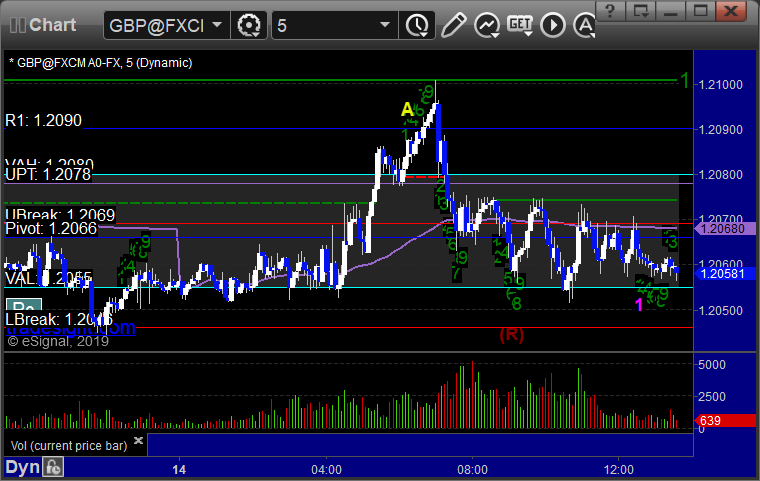Open the studies line-chart icon
The image size is (760, 481).
pyautogui.click(x=487, y=25)
